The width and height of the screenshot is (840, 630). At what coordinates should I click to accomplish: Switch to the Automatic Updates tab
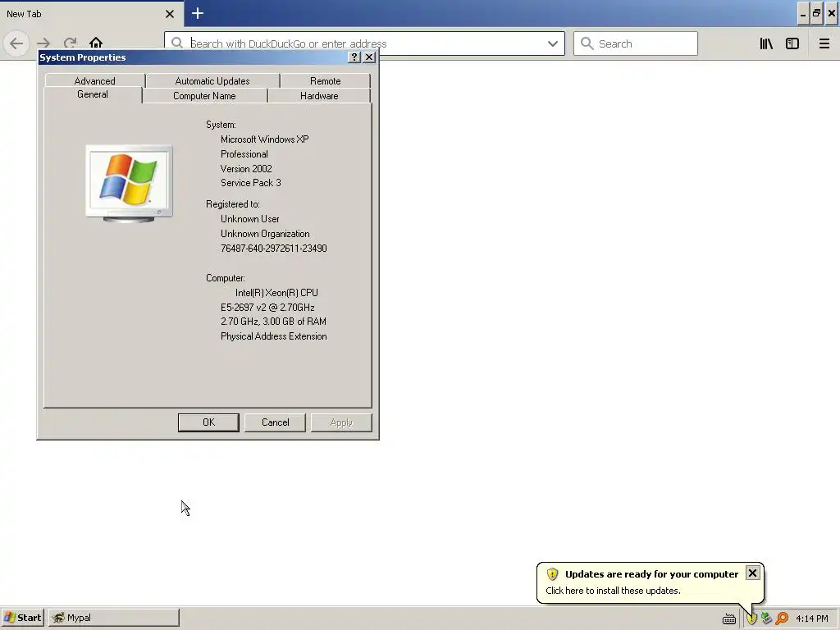click(212, 81)
